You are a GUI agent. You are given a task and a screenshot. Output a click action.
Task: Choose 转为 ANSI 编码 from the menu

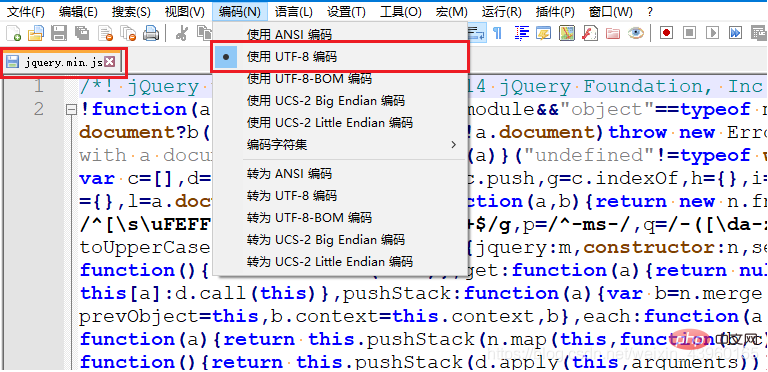tap(339, 173)
